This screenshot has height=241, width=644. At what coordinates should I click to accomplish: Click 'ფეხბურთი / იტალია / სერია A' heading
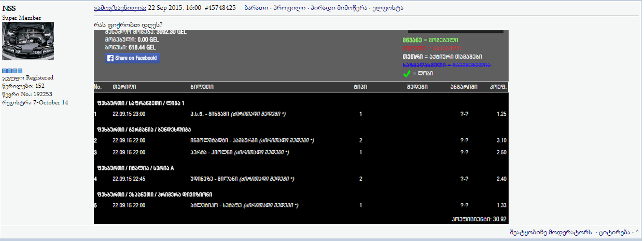pos(135,168)
